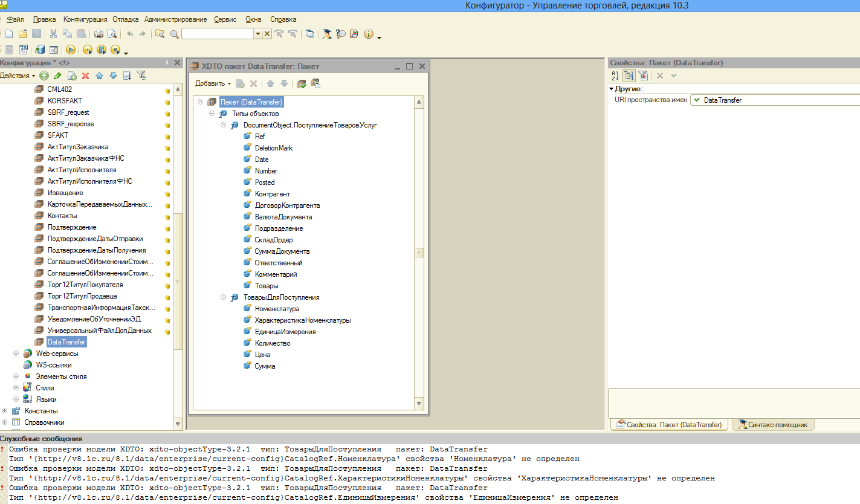860x504 pixels.
Task: Select the Контрагент property in the tree
Action: (272, 194)
